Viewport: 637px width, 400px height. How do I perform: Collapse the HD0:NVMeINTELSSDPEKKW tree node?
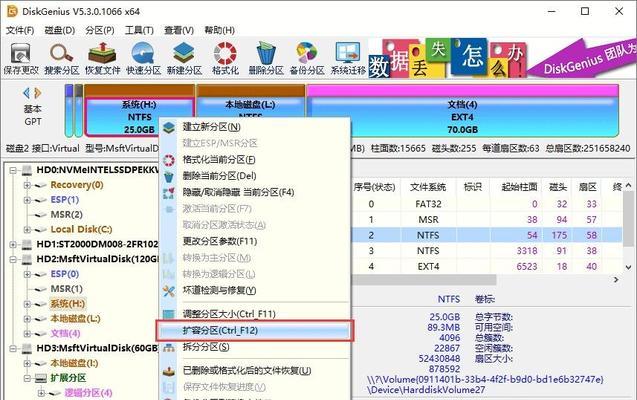13,170
